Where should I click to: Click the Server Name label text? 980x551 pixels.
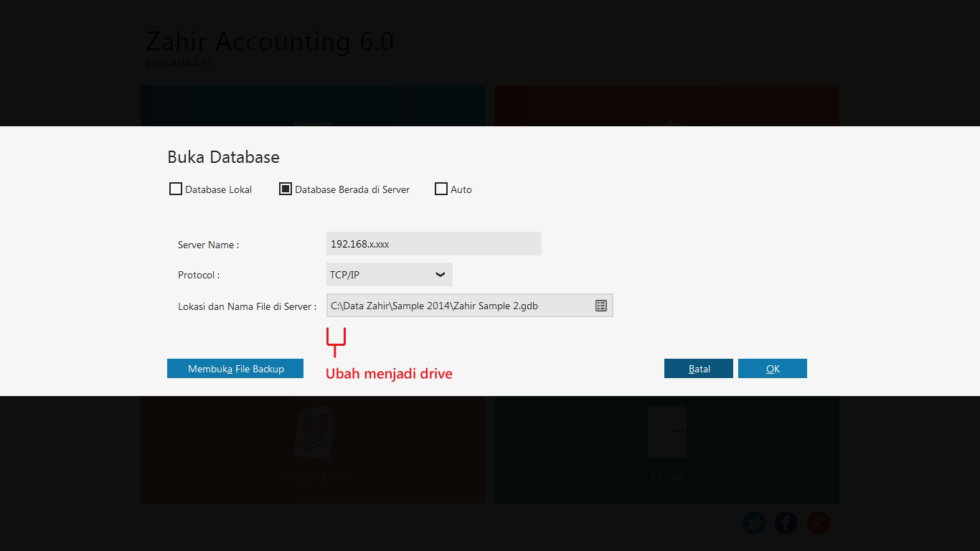click(x=209, y=245)
